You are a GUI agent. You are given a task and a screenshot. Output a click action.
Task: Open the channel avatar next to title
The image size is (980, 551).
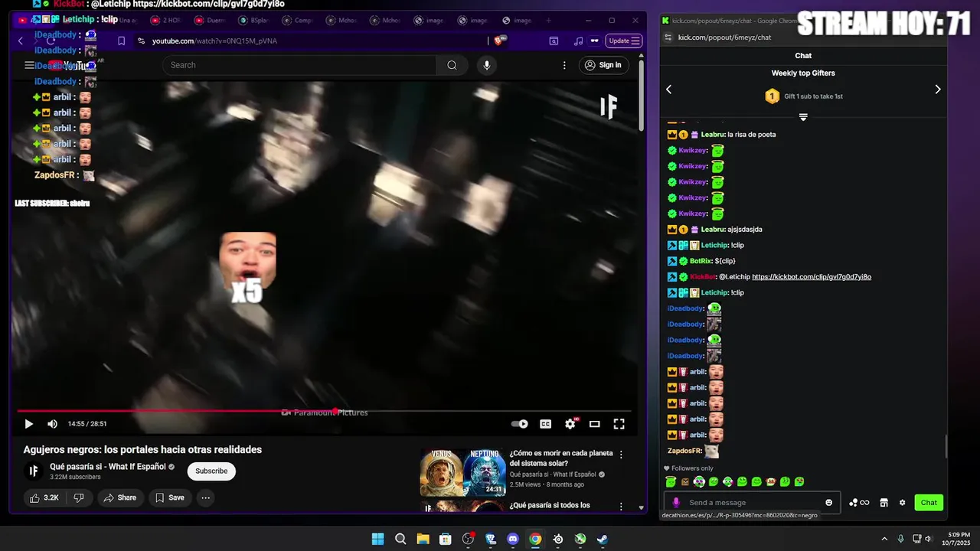pos(34,471)
